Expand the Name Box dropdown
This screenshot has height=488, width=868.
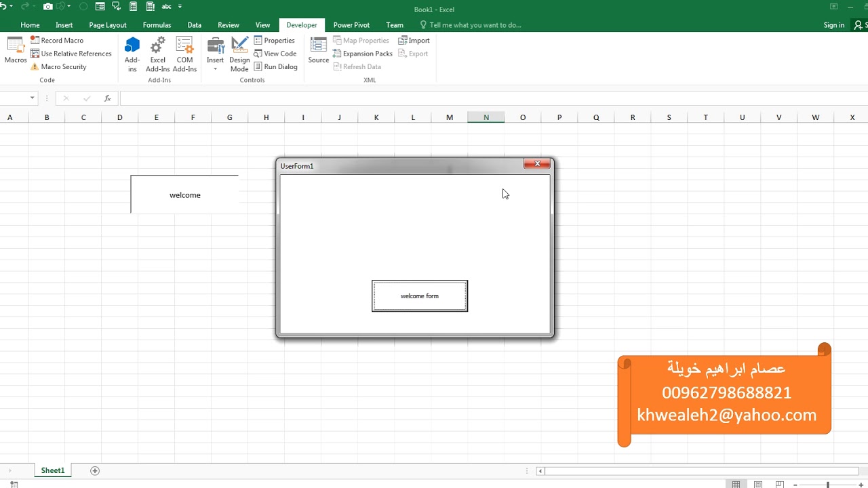pyautogui.click(x=32, y=98)
